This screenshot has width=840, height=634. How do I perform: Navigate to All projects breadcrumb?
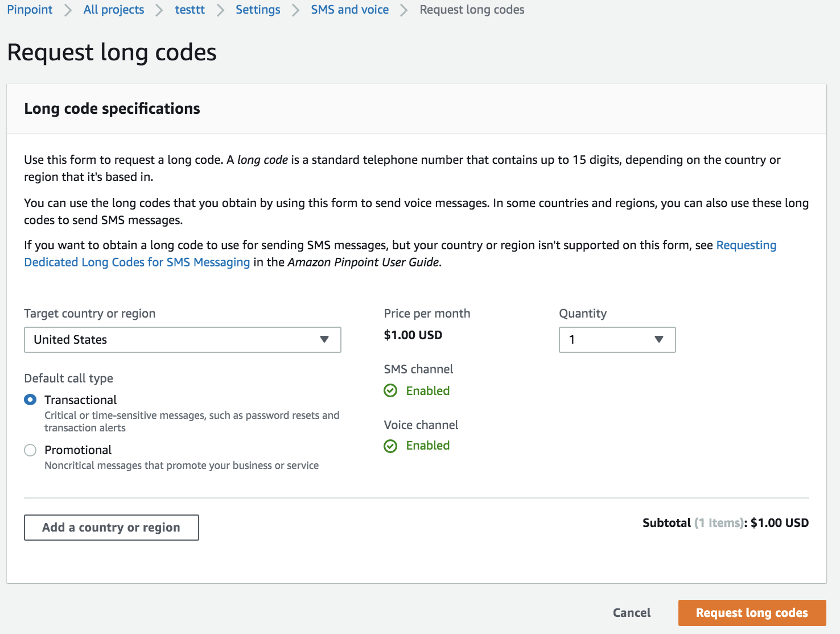click(114, 10)
